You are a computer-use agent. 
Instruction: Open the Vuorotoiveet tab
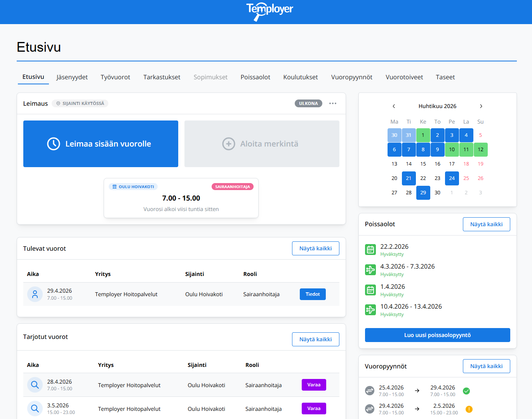coord(404,77)
